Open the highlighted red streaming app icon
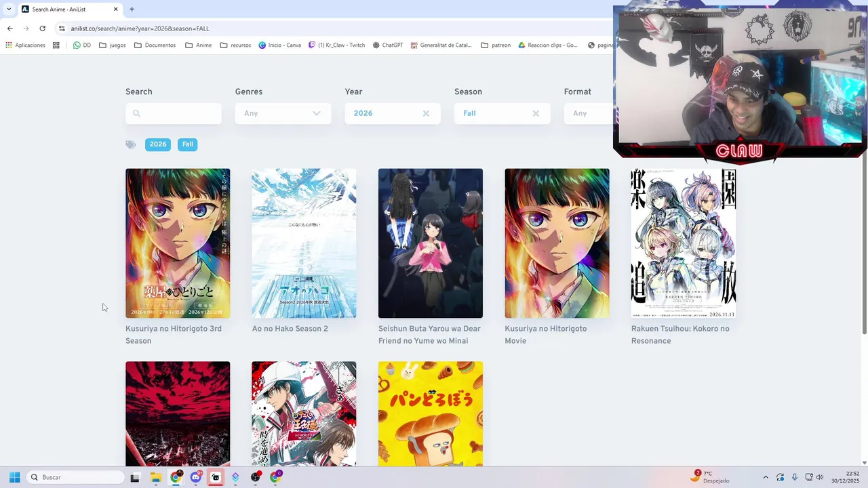Screen dimensions: 868x488 (216, 477)
